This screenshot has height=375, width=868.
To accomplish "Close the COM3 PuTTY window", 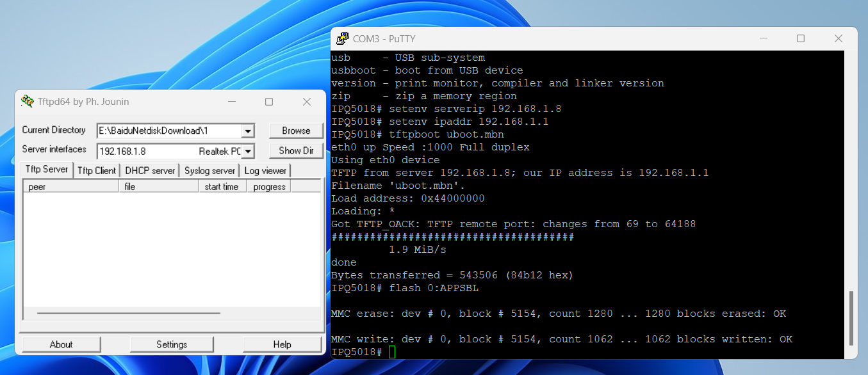I will (x=839, y=38).
